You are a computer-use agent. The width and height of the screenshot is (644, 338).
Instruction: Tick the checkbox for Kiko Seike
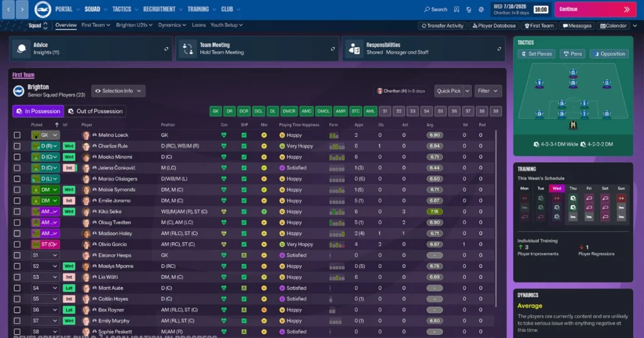click(x=17, y=212)
